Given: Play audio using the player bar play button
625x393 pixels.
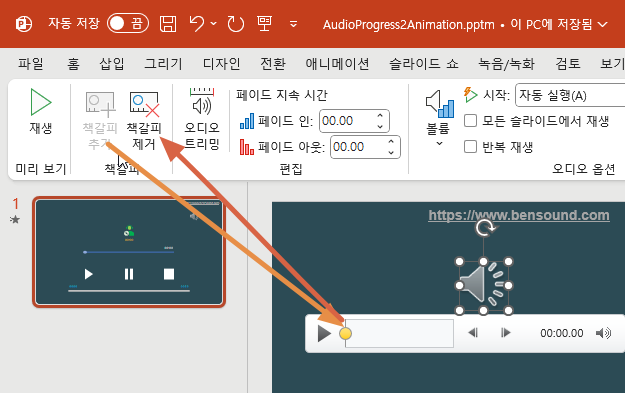Looking at the screenshot, I should coord(324,333).
